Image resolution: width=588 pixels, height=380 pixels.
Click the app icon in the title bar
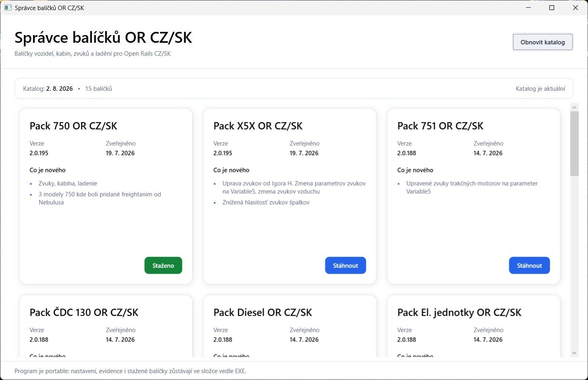8,8
